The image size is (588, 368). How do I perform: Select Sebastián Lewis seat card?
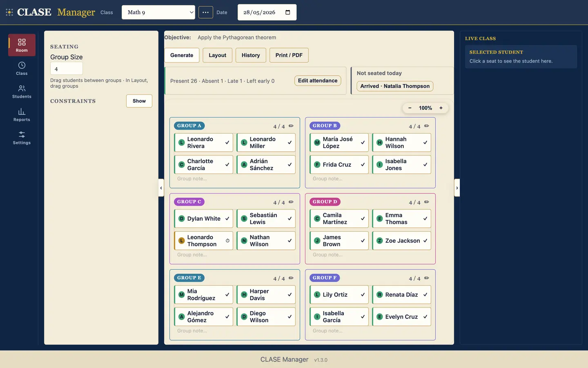click(x=266, y=219)
